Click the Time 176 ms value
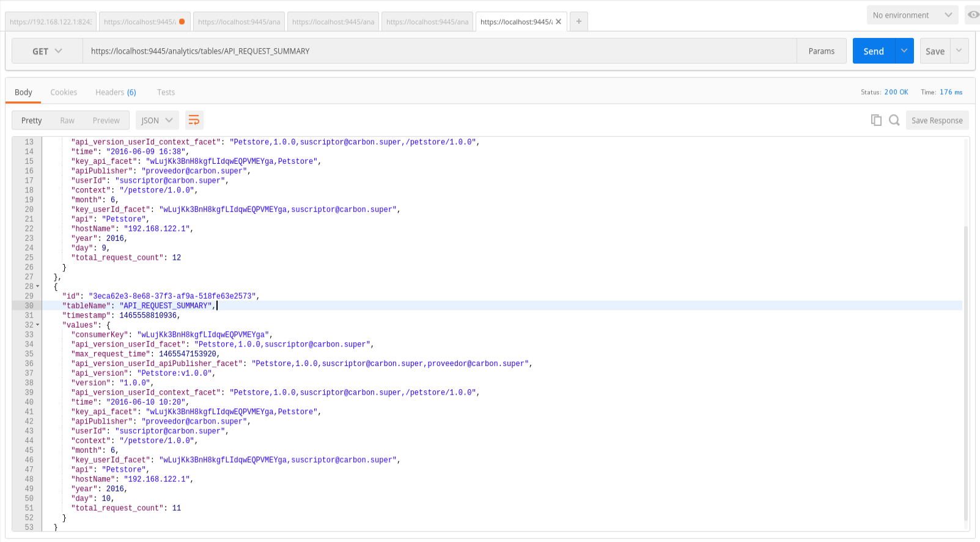The width and height of the screenshot is (980, 542). (x=951, y=92)
